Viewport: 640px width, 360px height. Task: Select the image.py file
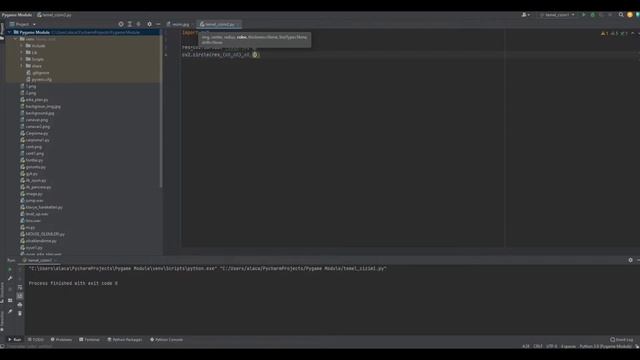[x=31, y=194]
